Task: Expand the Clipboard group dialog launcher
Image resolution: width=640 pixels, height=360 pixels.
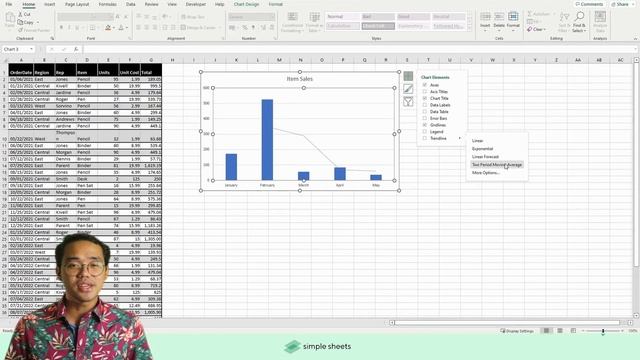Action: tap(52, 38)
